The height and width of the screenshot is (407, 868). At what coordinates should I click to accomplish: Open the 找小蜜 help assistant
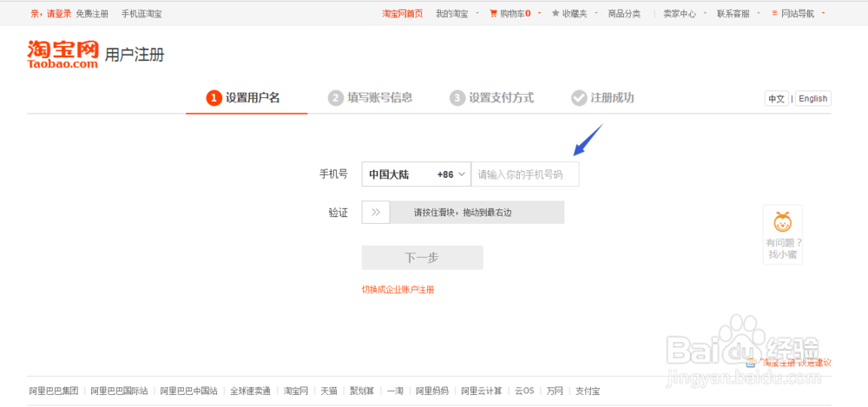[x=783, y=234]
